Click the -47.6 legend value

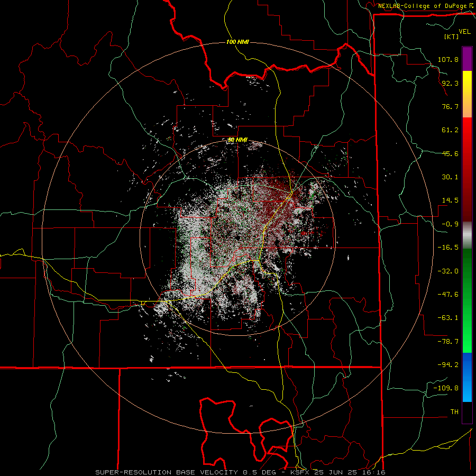pos(448,295)
